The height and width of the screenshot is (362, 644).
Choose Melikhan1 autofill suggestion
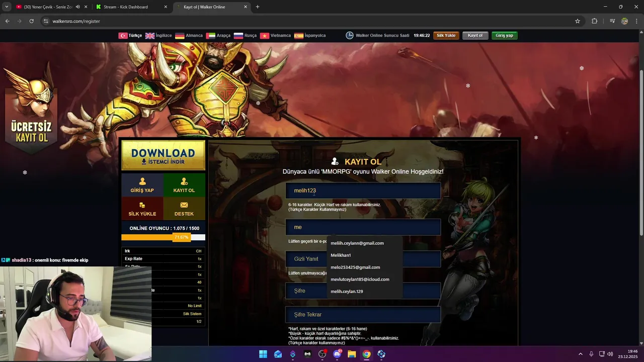365,255
